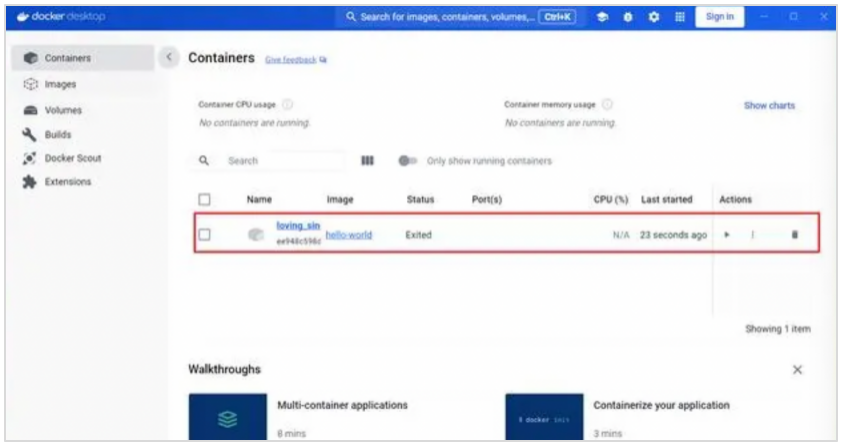The height and width of the screenshot is (446, 844).
Task: Sort by the Image column header
Action: coord(340,200)
